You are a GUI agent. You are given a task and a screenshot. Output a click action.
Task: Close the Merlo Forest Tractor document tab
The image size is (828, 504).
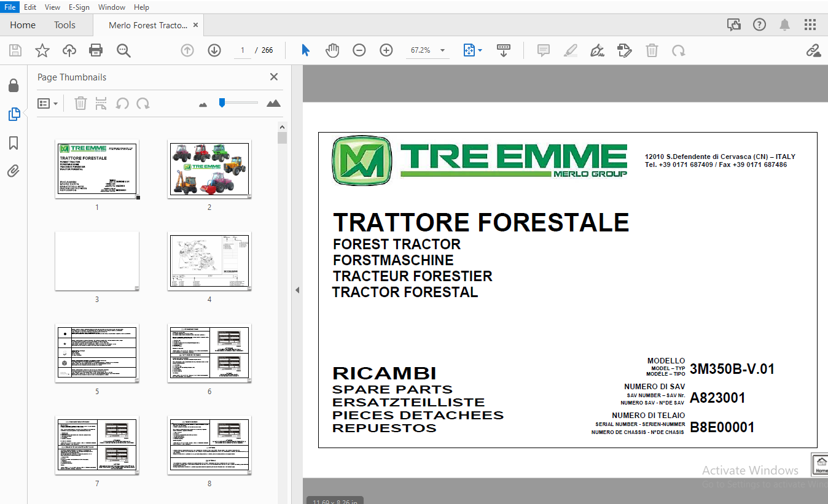[x=196, y=25]
